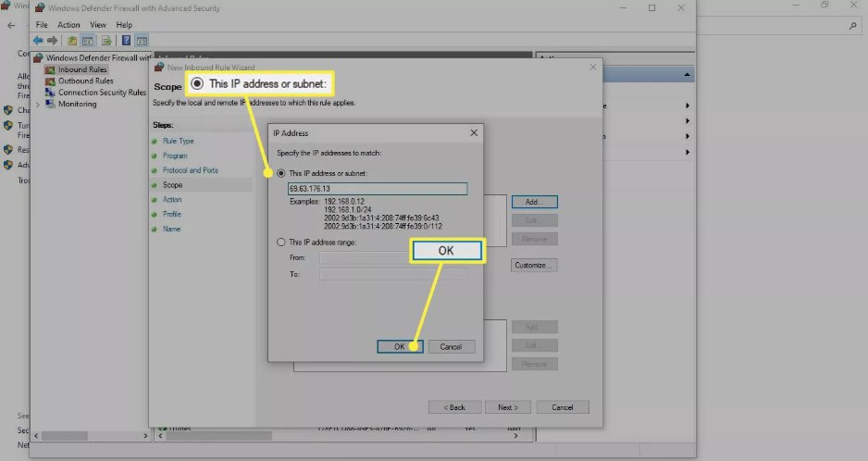Close the IP Address dialog with the X
The width and height of the screenshot is (868, 461).
coord(474,133)
